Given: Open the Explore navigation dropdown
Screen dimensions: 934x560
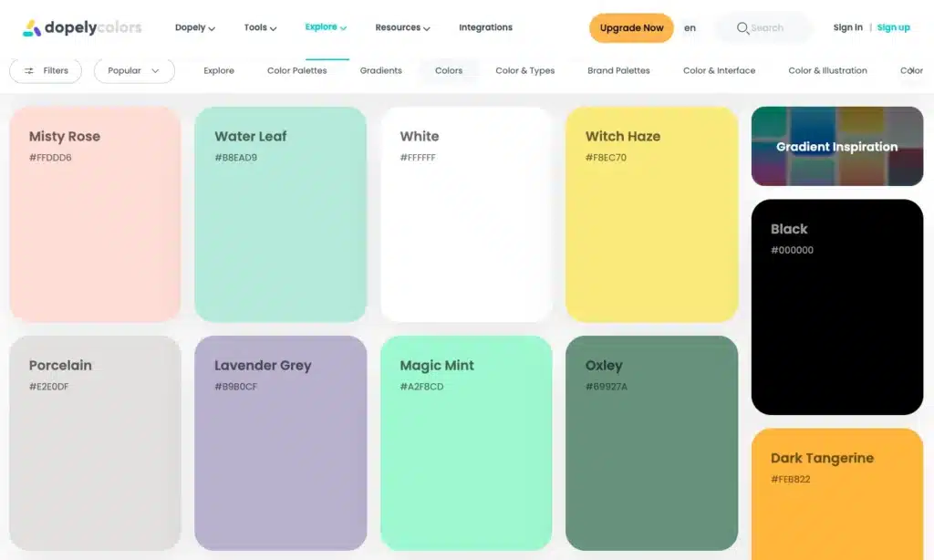Looking at the screenshot, I should (x=326, y=27).
